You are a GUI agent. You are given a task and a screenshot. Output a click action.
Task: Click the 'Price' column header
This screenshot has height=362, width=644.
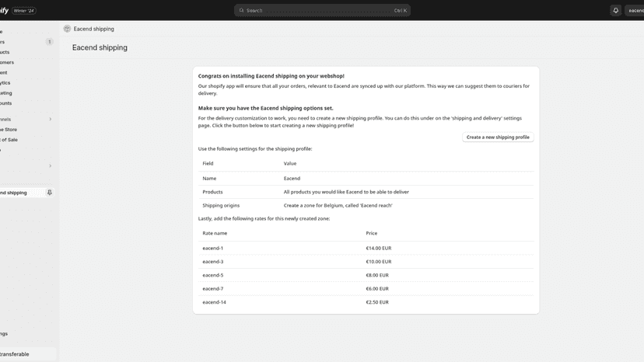point(371,233)
